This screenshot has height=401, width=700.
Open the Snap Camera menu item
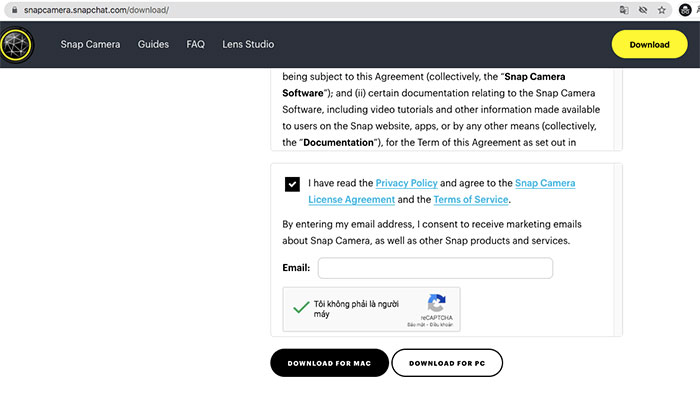pos(90,44)
